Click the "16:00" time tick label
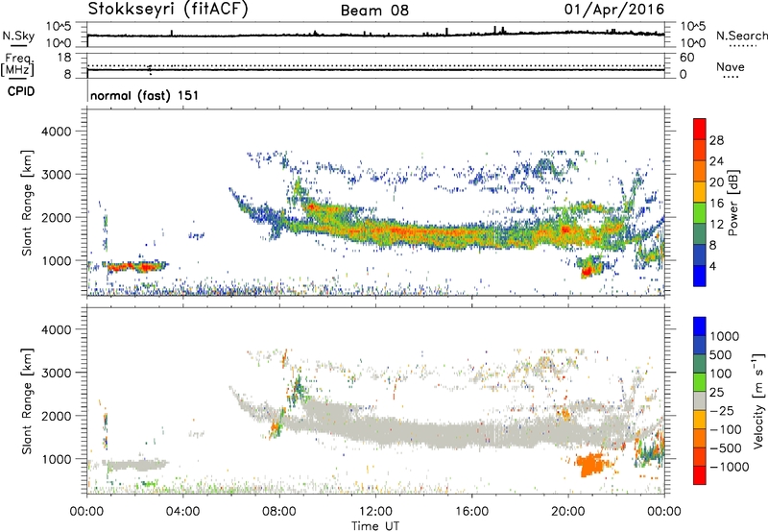 click(x=471, y=512)
